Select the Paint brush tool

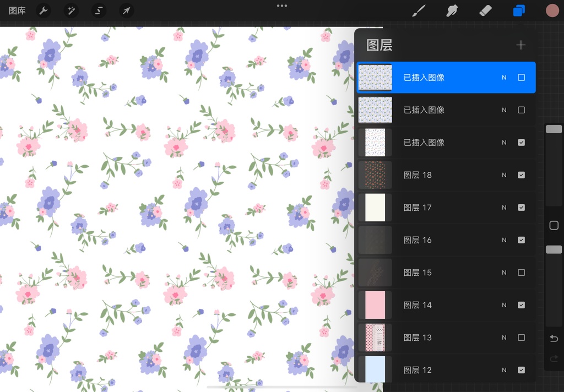tap(418, 10)
